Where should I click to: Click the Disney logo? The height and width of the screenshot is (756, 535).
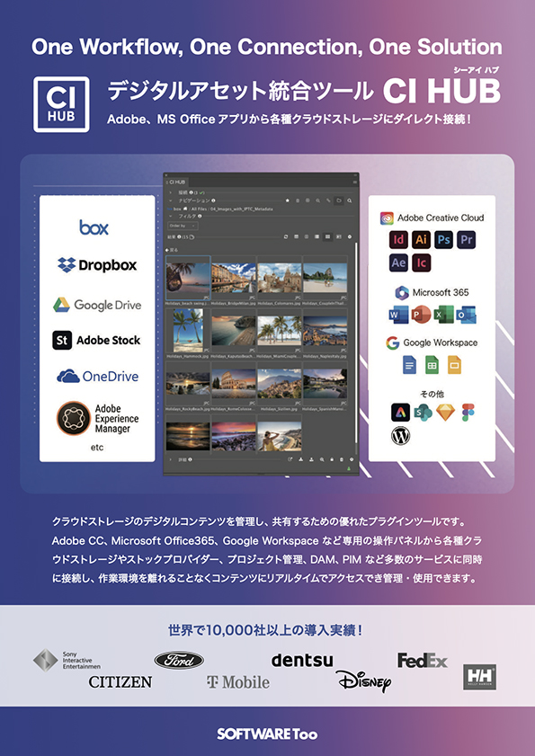click(363, 681)
